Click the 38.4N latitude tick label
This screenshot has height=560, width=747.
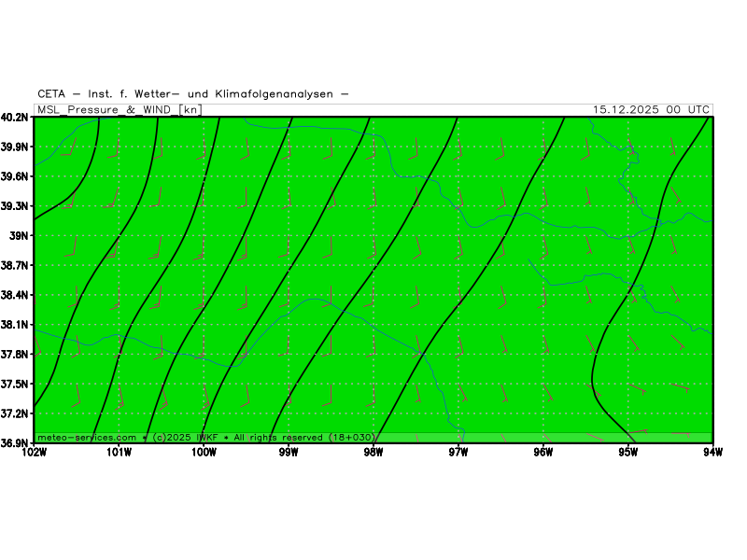click(15, 295)
